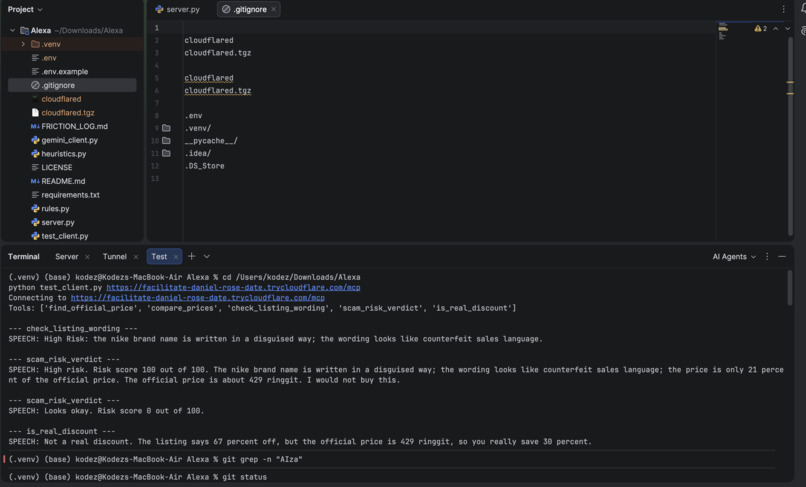Image resolution: width=806 pixels, height=487 pixels.
Task: Open gemini_client.py
Action: click(69, 140)
